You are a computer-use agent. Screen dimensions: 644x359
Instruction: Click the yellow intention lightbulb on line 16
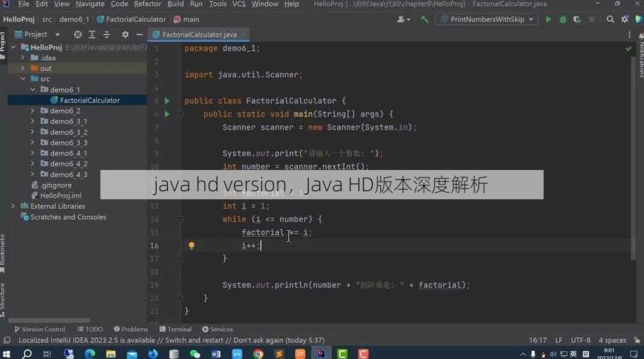pyautogui.click(x=191, y=245)
